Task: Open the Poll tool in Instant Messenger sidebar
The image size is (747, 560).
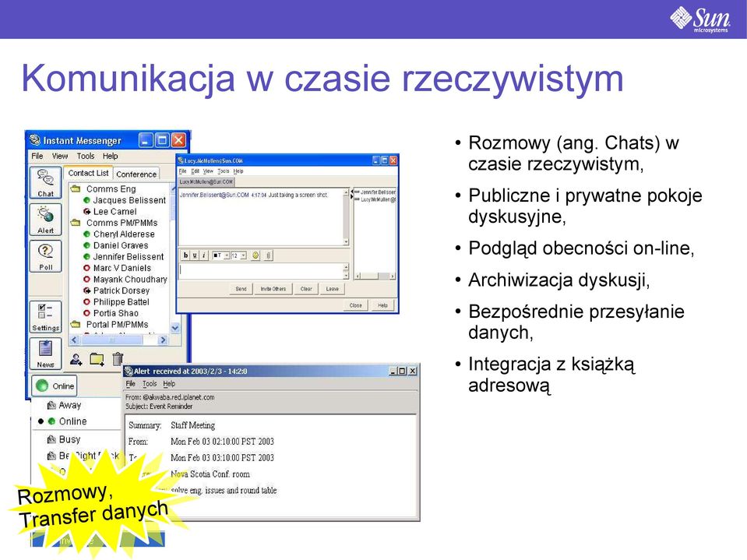Action: 46,255
